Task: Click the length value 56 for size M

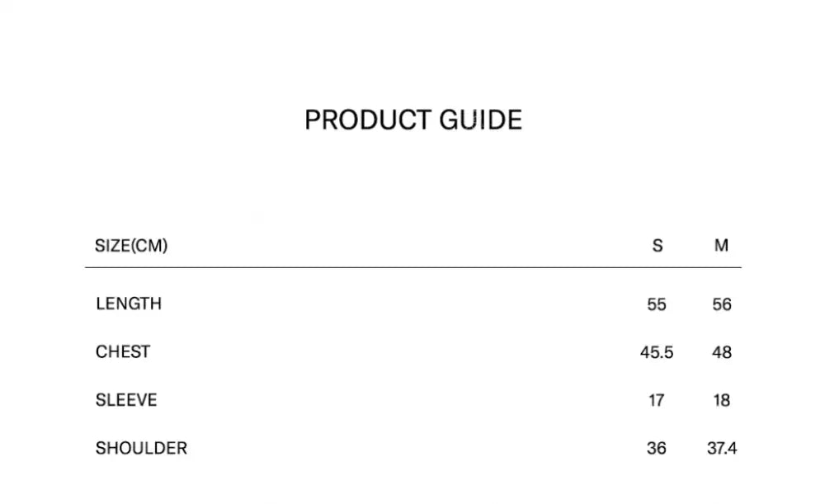Action: pos(722,305)
